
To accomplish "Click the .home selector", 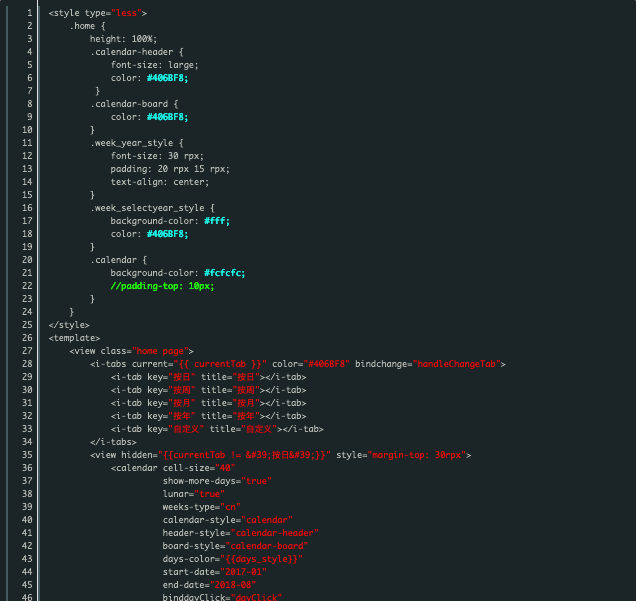I will click(82, 26).
